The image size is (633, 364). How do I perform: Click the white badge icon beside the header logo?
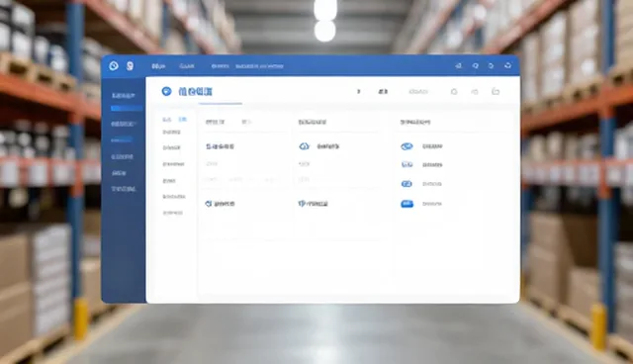click(130, 66)
